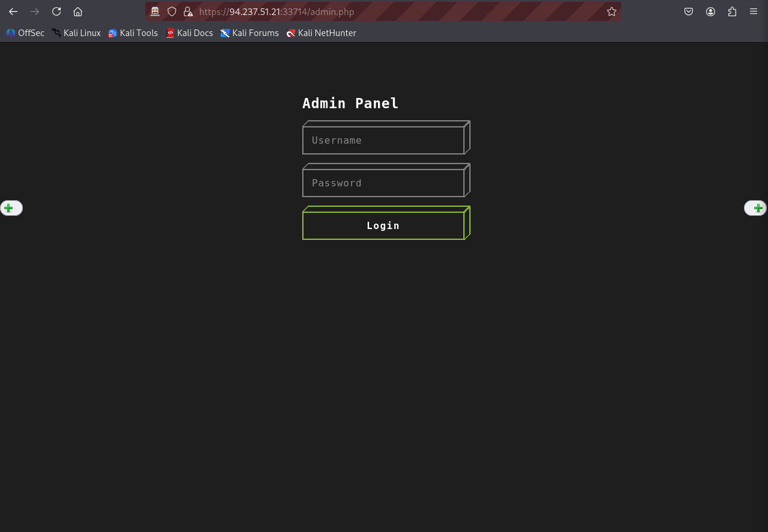Open the Kali Tools bookmark
The width and height of the screenshot is (768, 532).
point(133,33)
